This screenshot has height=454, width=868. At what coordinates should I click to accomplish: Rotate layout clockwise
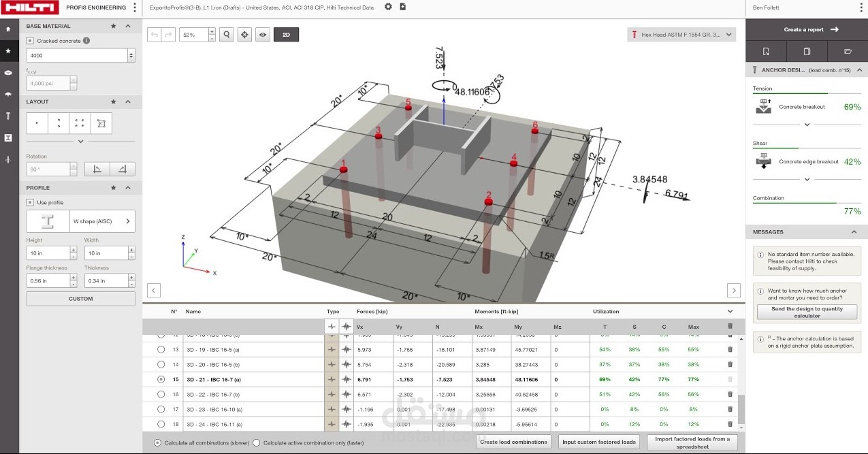pyautogui.click(x=123, y=169)
